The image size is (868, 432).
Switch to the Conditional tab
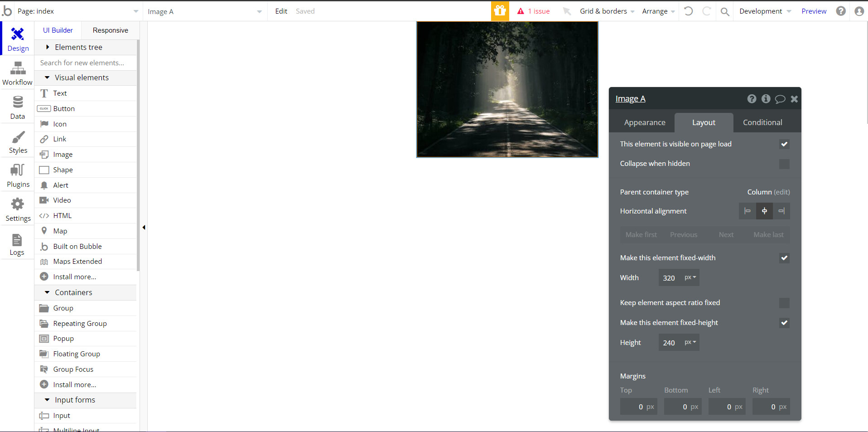point(762,122)
